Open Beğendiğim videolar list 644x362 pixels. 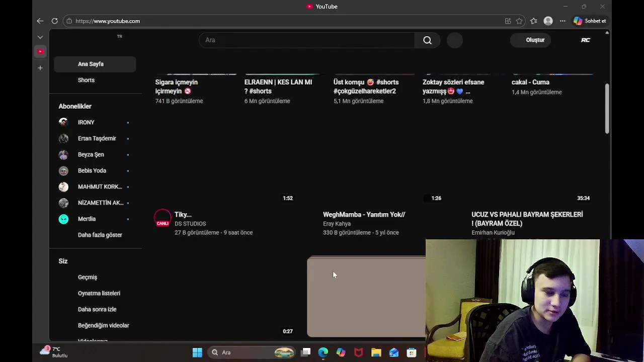click(x=95, y=325)
